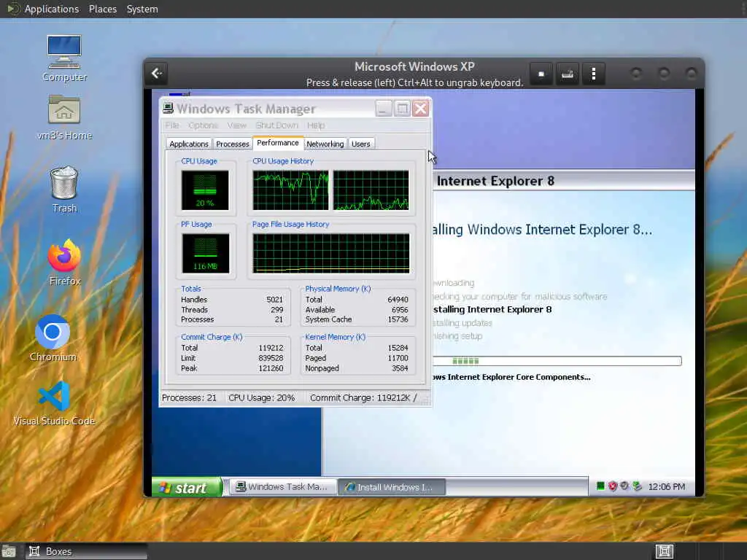Open the three-dot menu in Boxes header
Screen dimensions: 747x560
click(x=594, y=74)
